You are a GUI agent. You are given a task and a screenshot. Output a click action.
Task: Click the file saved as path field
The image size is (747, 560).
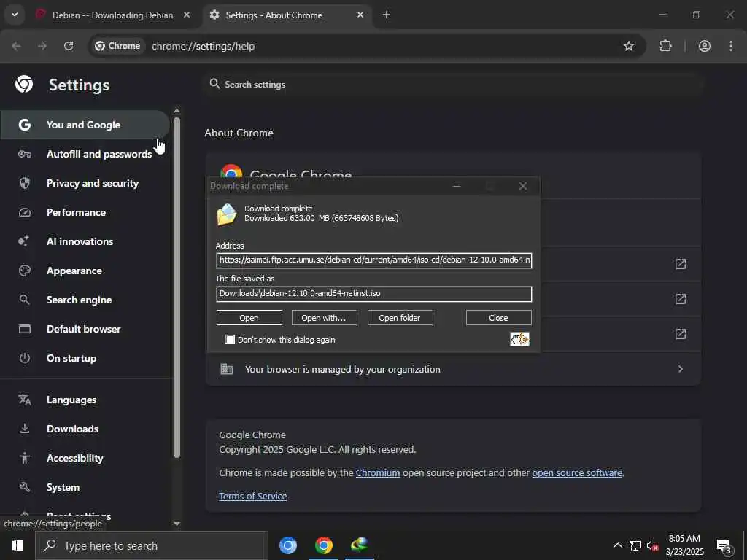coord(374,293)
